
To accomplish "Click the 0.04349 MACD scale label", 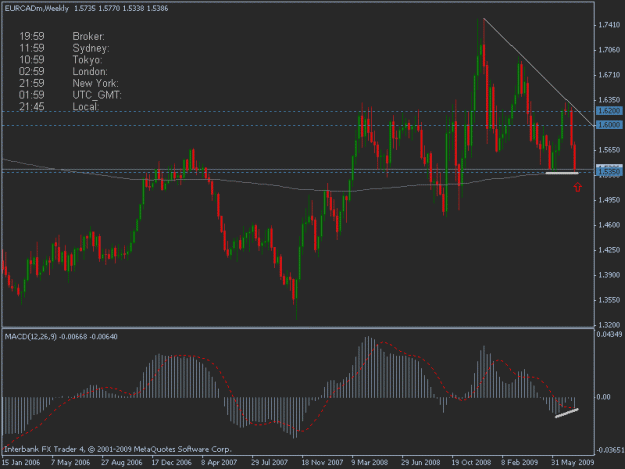I will click(x=609, y=334).
